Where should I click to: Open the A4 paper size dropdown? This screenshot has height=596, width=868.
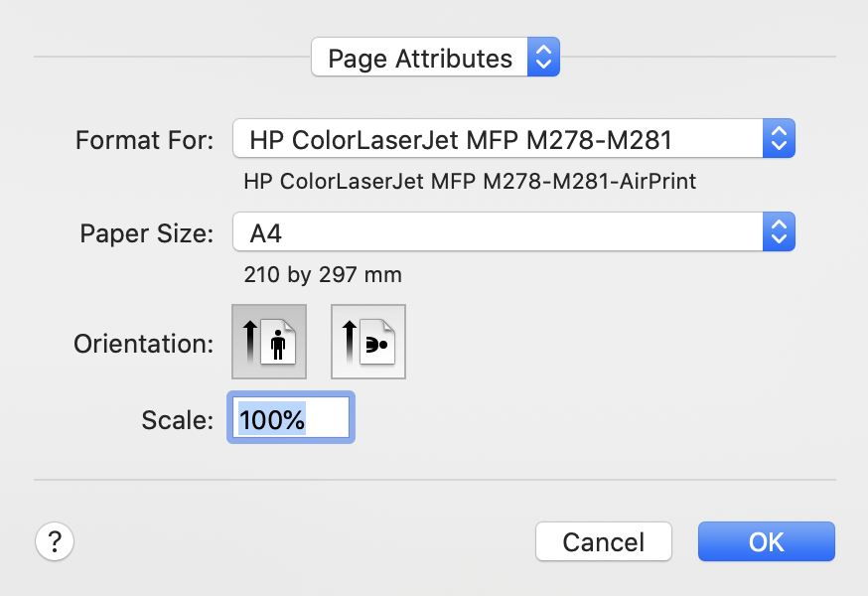click(513, 231)
